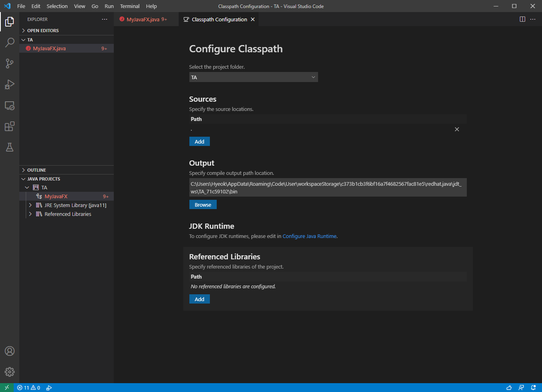The image size is (542, 392).
Task: Open the Help menu
Action: (x=151, y=6)
